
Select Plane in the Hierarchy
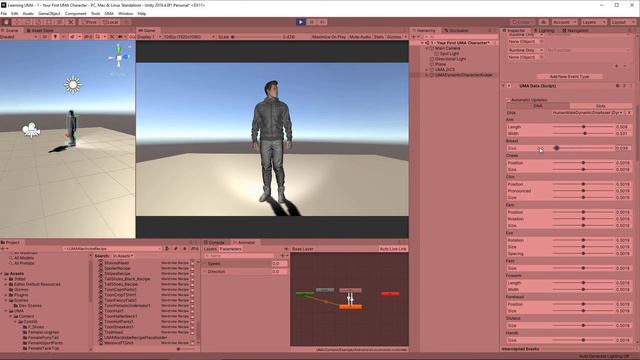pyautogui.click(x=440, y=64)
